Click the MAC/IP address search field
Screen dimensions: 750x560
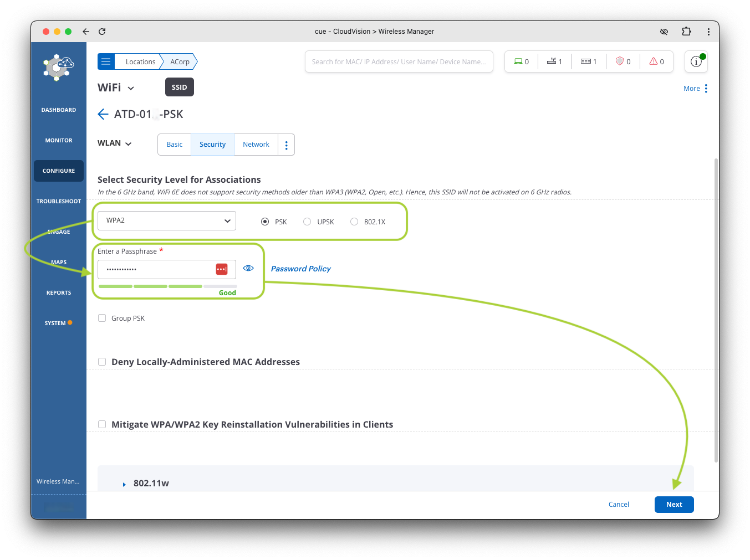(x=399, y=62)
